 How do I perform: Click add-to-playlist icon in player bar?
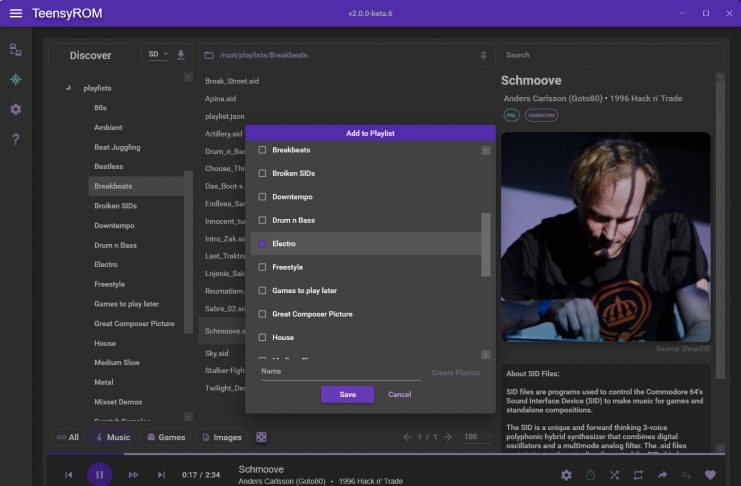(686, 475)
